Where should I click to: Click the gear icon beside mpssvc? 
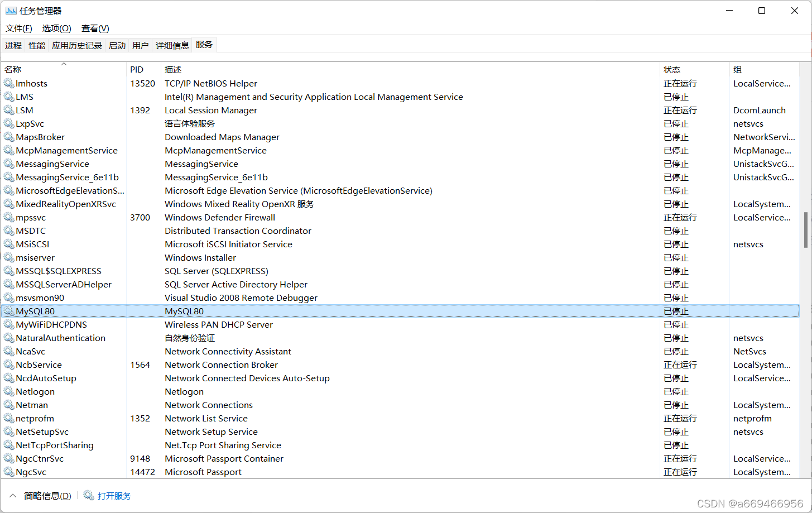[9, 218]
